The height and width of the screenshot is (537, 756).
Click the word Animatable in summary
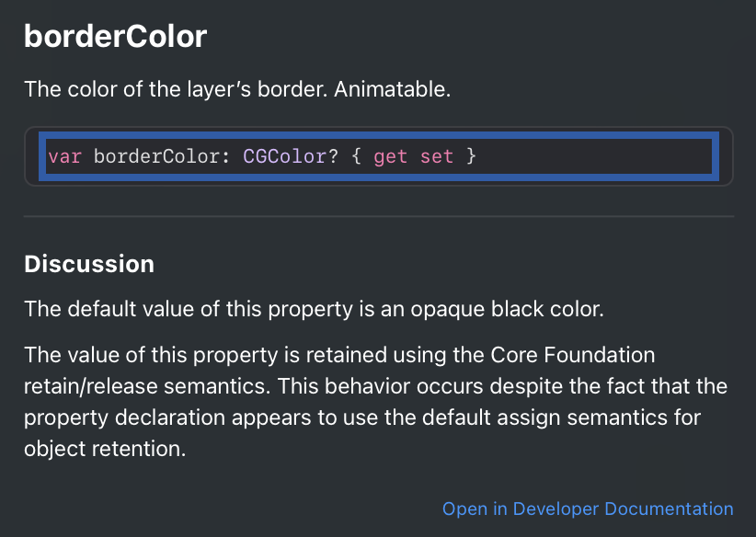pos(393,89)
